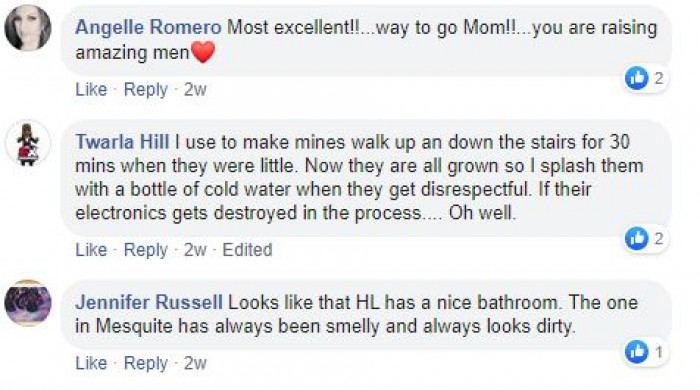Like Twarla Hill's comment
Image resolution: width=700 pixels, height=390 pixels.
[91, 250]
